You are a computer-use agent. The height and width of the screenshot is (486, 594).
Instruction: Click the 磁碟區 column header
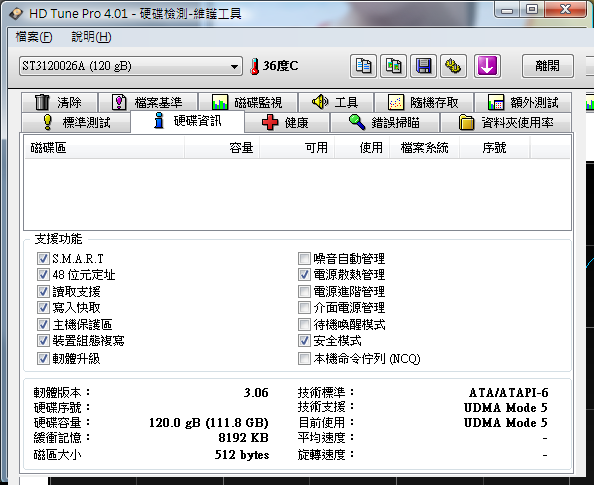(104, 147)
